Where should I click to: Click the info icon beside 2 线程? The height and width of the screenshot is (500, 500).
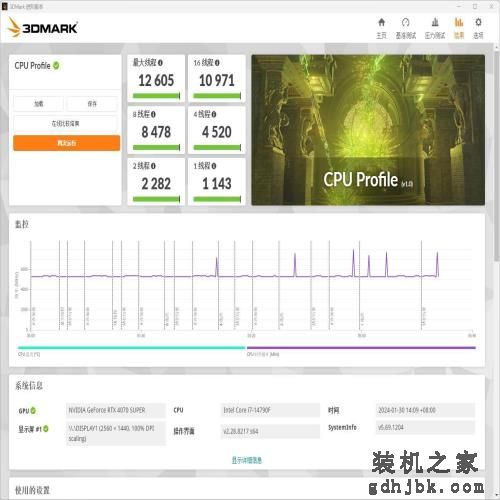[153, 166]
